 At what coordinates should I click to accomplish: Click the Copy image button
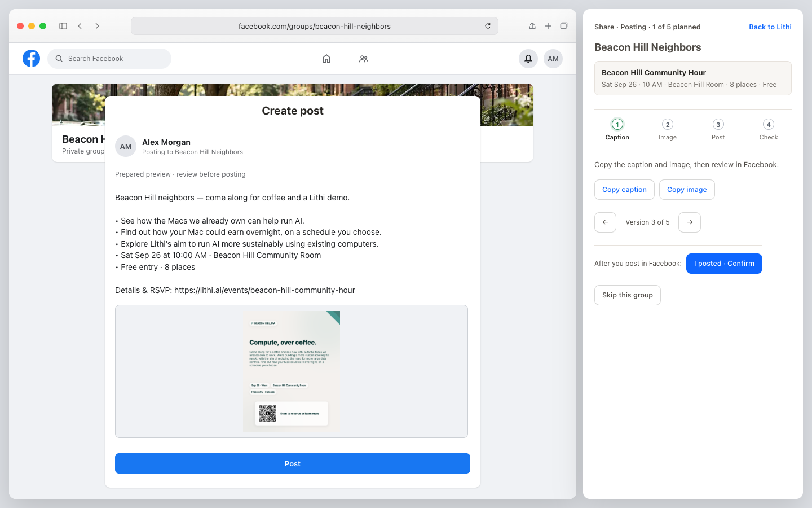[687, 190]
